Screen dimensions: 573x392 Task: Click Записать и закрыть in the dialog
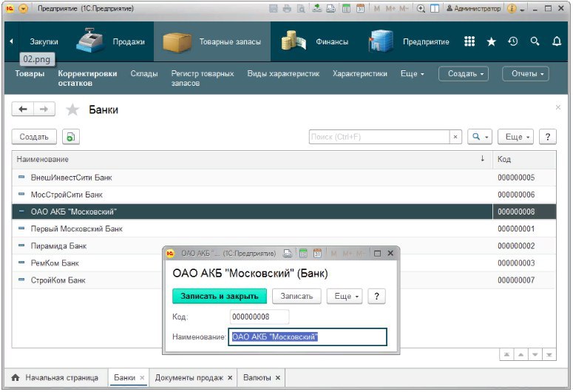point(220,296)
